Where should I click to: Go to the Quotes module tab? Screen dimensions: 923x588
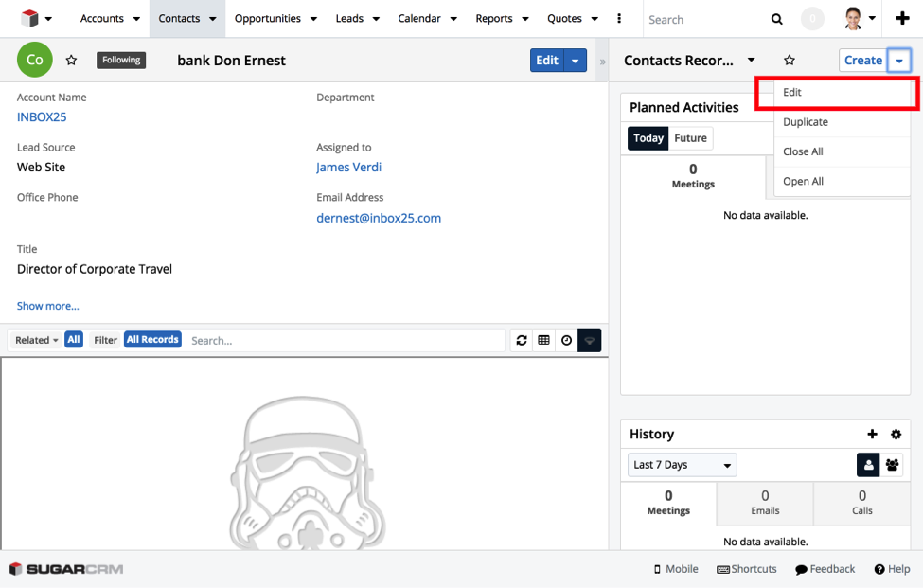[x=564, y=19]
